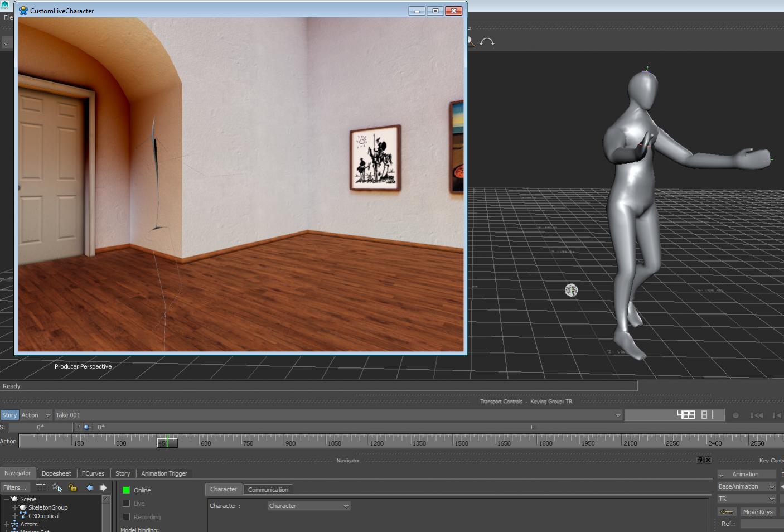Switch to the Dopesheet tab
The width and height of the screenshot is (784, 532).
[x=56, y=473]
